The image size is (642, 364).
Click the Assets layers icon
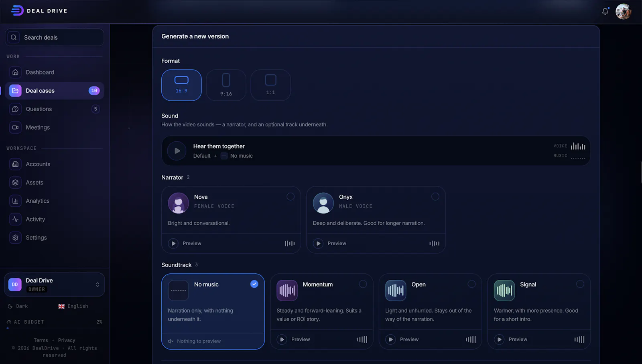15,183
